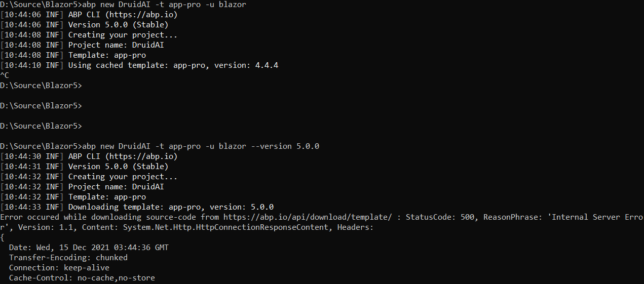The height and width of the screenshot is (284, 644).
Task: Click 'Project name: DruidAI' logged at 10:44:08
Action: click(116, 45)
